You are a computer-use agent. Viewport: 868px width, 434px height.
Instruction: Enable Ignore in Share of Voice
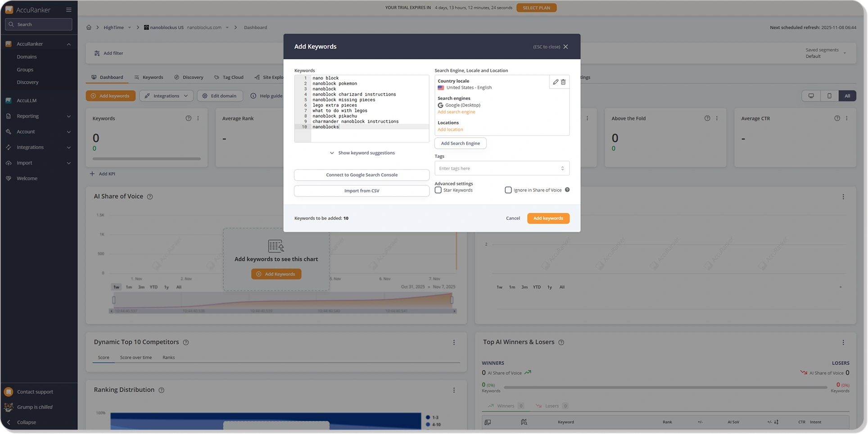click(x=508, y=190)
